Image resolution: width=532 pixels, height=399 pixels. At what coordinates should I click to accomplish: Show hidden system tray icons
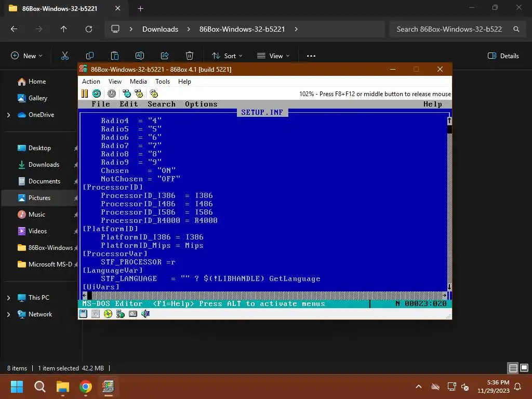click(x=419, y=387)
